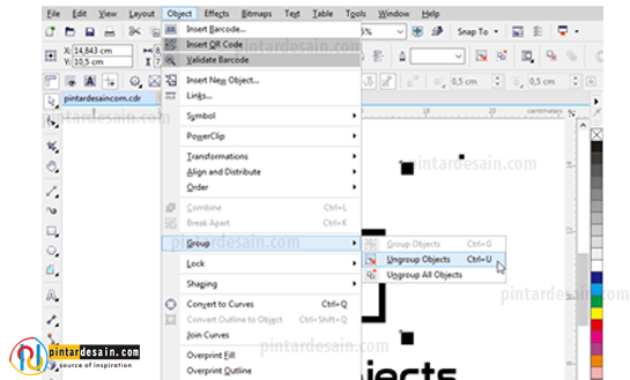Click the New document icon

(50, 31)
